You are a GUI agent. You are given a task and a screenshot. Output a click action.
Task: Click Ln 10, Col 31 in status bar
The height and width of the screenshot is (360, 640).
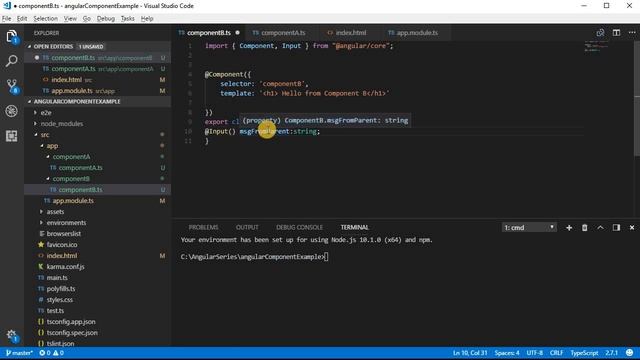[x=470, y=353]
